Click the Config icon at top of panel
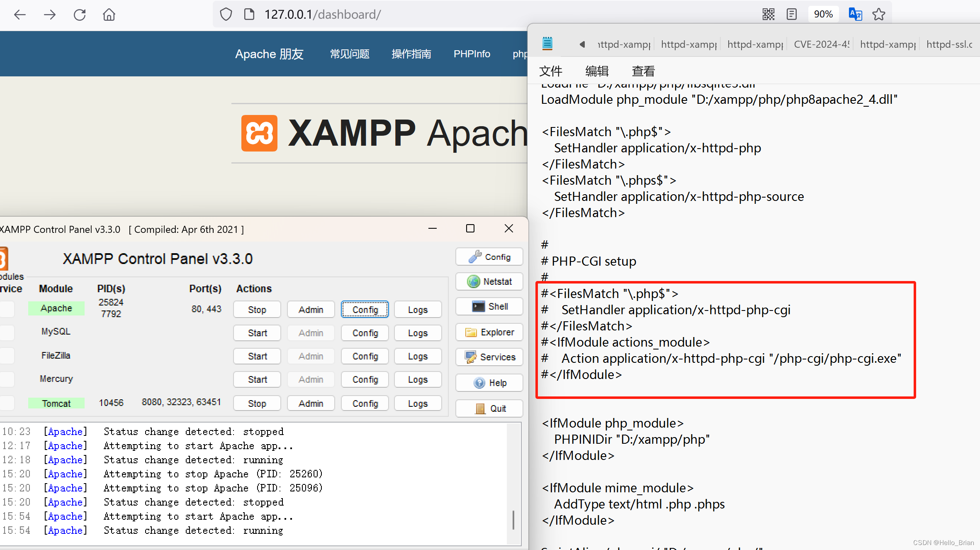980x550 pixels. click(489, 257)
